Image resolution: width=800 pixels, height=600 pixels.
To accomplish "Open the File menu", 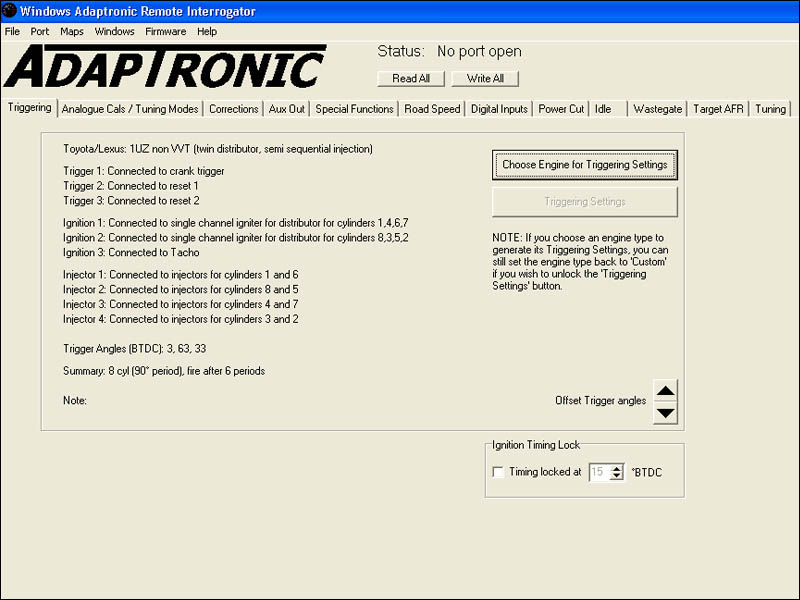I will (x=12, y=32).
